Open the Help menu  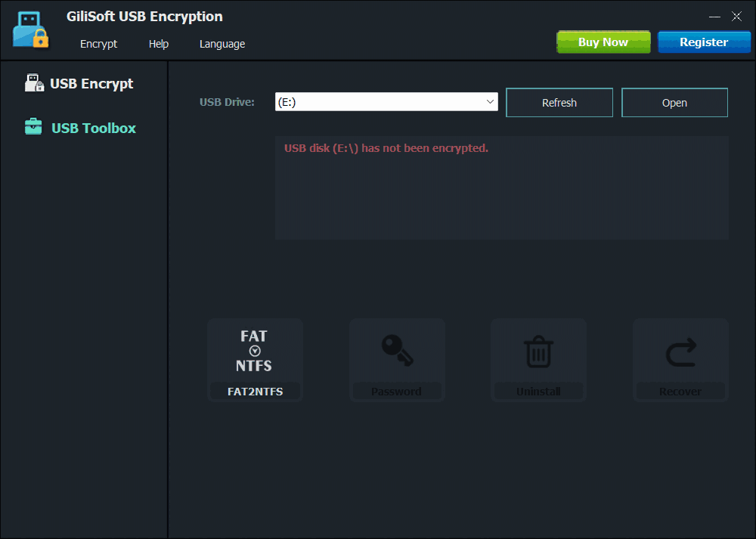159,44
